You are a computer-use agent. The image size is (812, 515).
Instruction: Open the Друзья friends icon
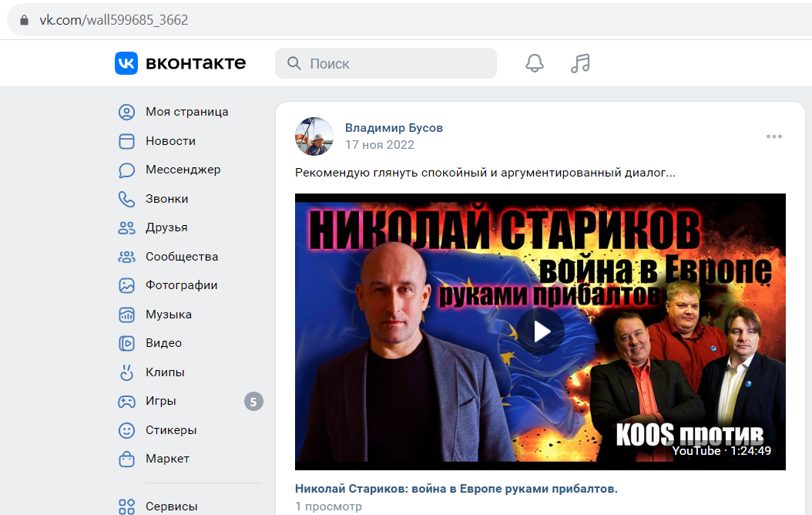[x=126, y=228]
